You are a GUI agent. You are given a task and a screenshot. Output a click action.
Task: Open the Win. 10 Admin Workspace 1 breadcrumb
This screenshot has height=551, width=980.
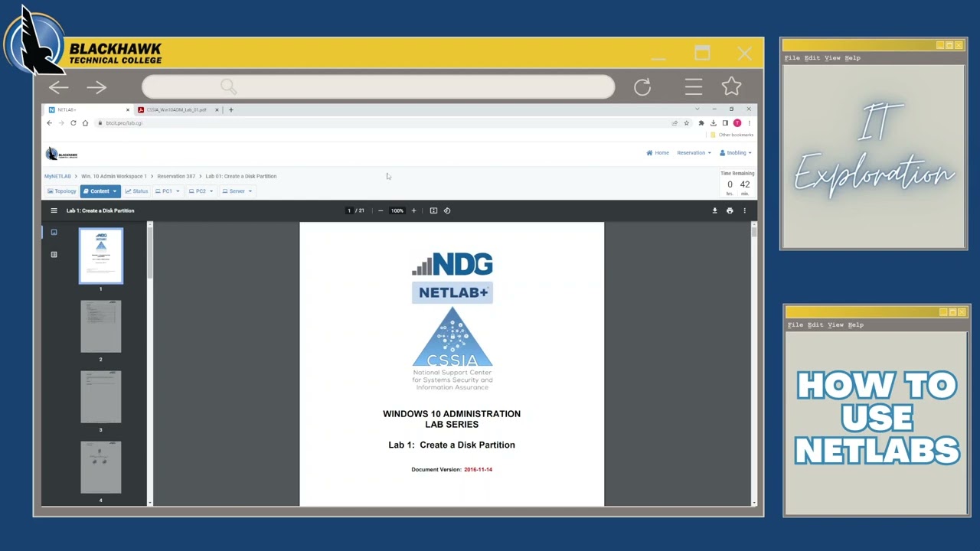coord(114,176)
